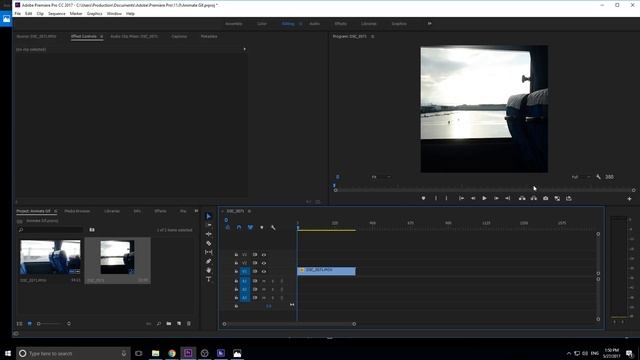Toggle Linked Selection in timeline
Screen dimensions: 640x360
point(250,227)
